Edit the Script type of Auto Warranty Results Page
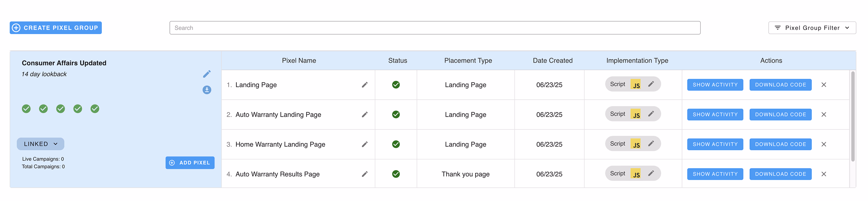The height and width of the screenshot is (201, 868). tap(651, 174)
